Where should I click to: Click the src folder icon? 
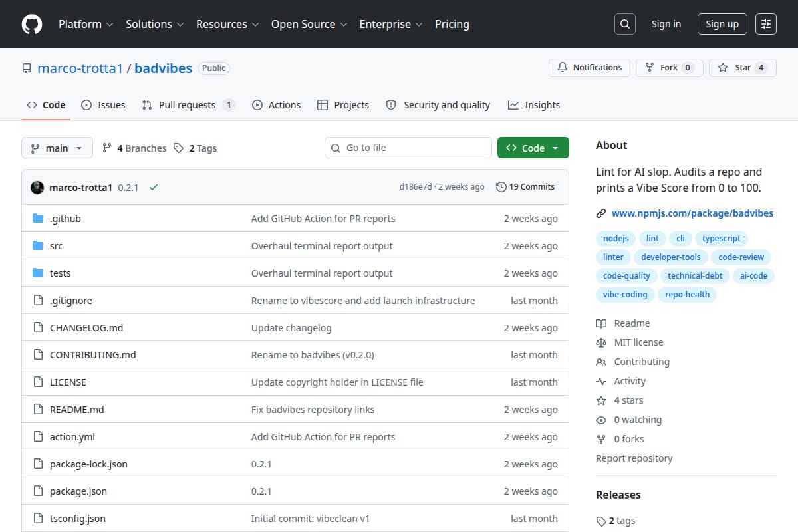tap(38, 246)
